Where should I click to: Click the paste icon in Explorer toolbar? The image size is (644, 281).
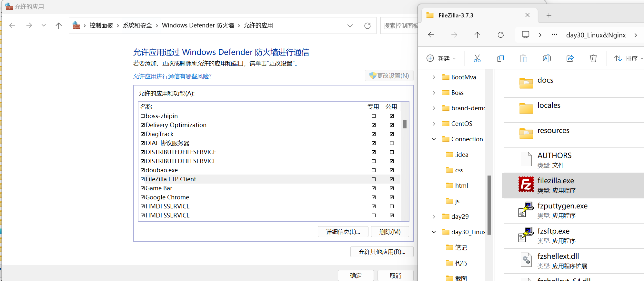524,58
